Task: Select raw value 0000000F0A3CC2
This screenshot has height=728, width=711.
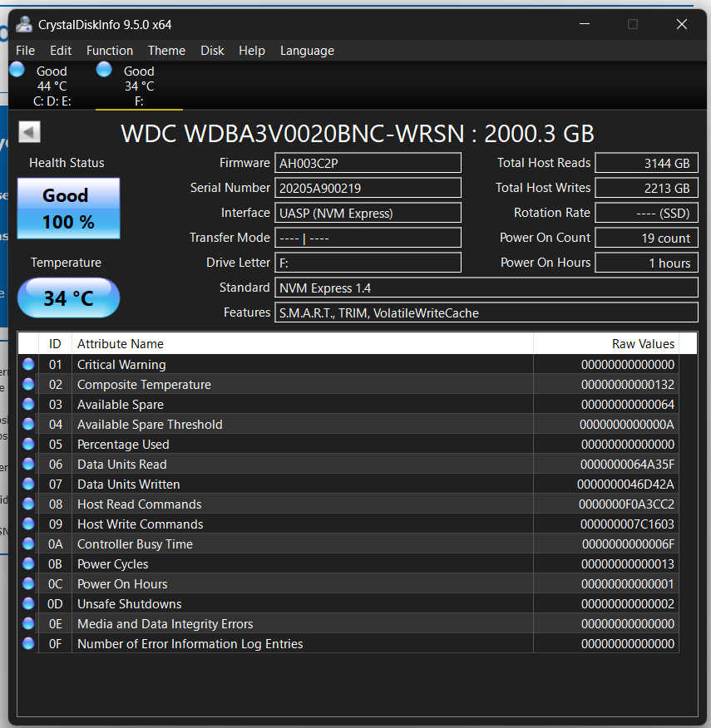Action: coord(626,504)
